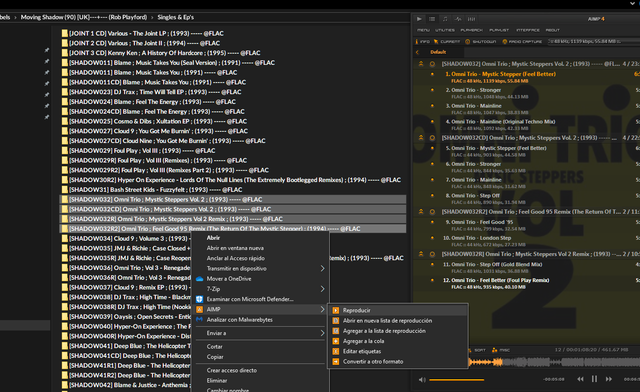Collapse the [SHADOW032R2] Feel Good 95 Remix group
The width and height of the screenshot is (640, 392).
(x=421, y=212)
